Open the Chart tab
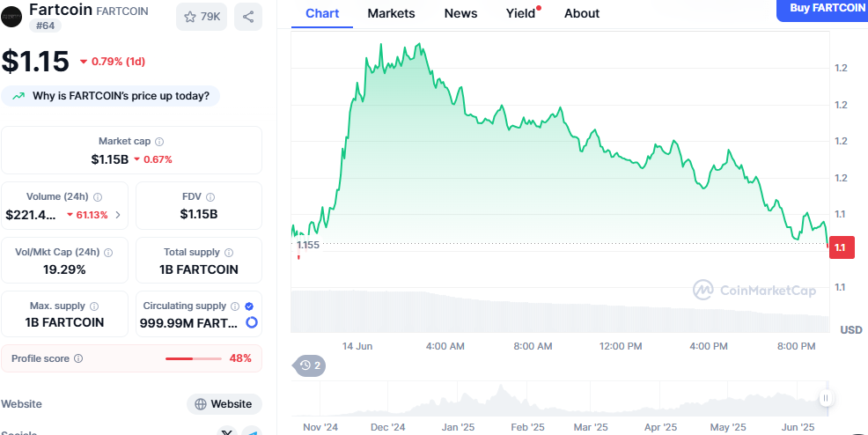868x435 pixels. pyautogui.click(x=322, y=13)
